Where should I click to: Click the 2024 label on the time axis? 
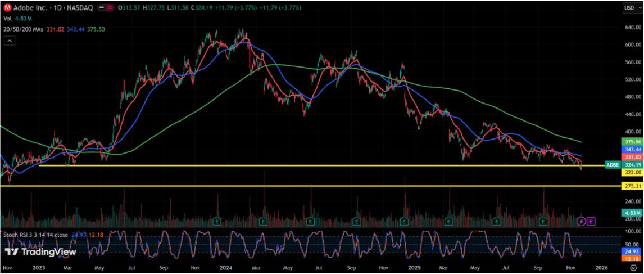pyautogui.click(x=227, y=268)
